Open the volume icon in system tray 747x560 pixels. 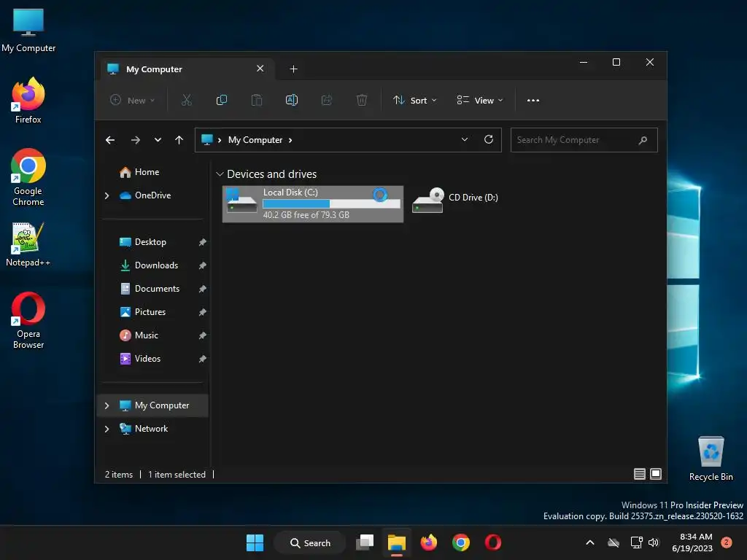pyautogui.click(x=654, y=542)
